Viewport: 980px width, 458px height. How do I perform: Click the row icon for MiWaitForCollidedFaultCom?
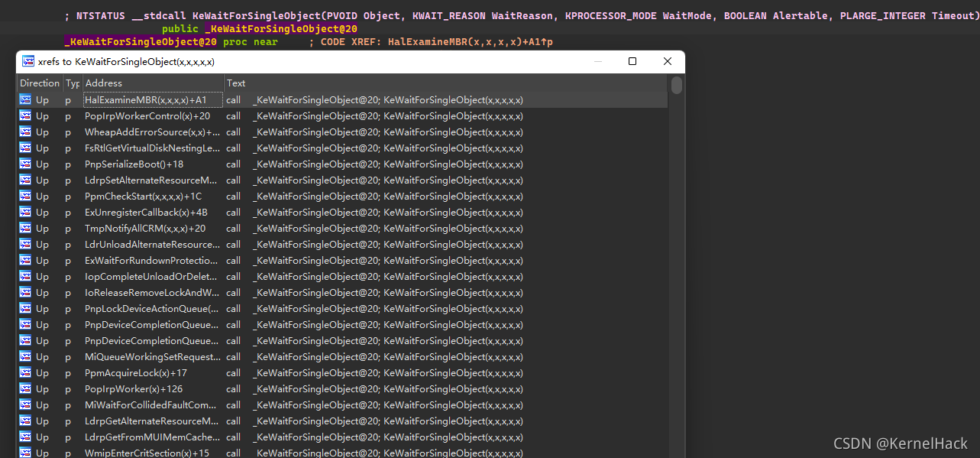tap(25, 404)
